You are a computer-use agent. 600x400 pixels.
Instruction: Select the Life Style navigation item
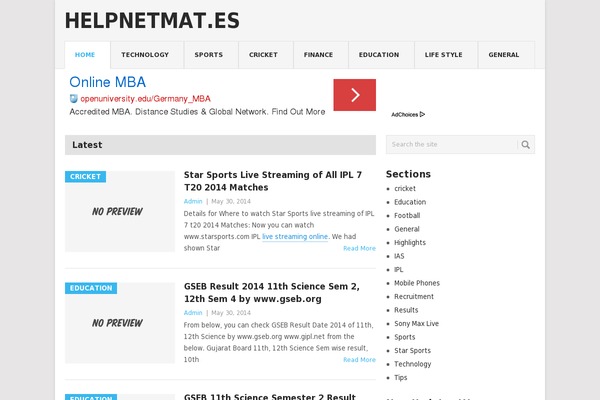point(443,55)
